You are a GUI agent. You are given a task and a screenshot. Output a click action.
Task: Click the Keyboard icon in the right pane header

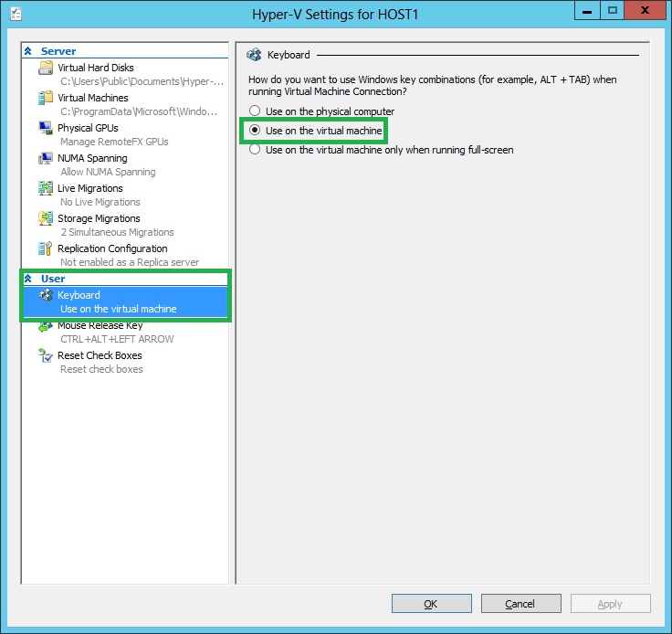(254, 55)
